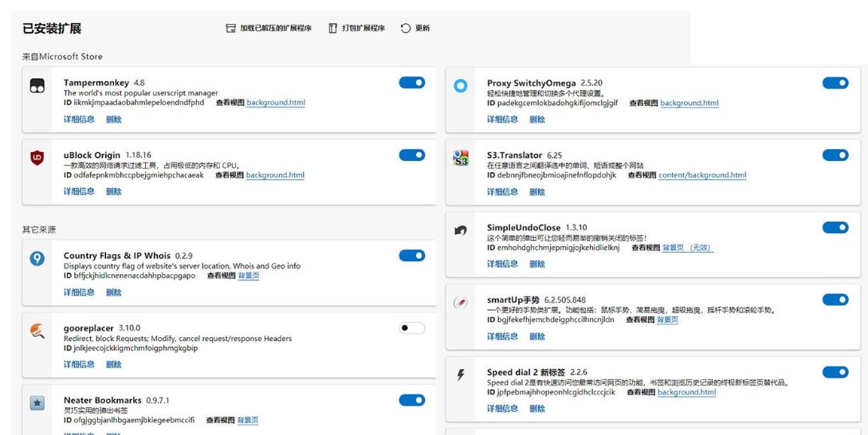The width and height of the screenshot is (868, 435).
Task: Enable the gooreplacer extension toggle
Action: [x=411, y=327]
